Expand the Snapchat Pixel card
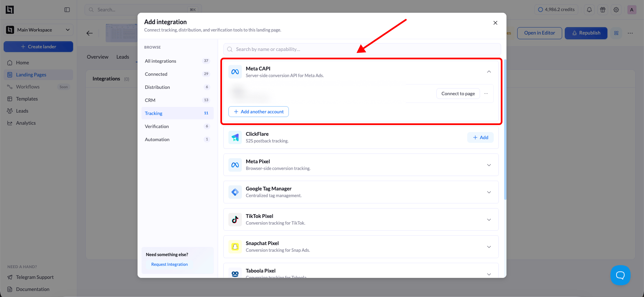Screen dimensions: 644x297 tap(489, 247)
